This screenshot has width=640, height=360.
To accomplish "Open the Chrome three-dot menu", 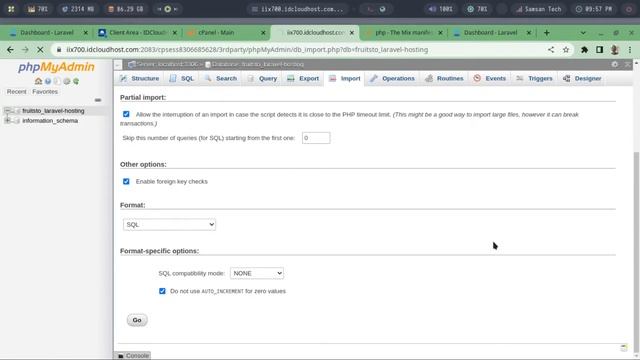I will (x=630, y=49).
